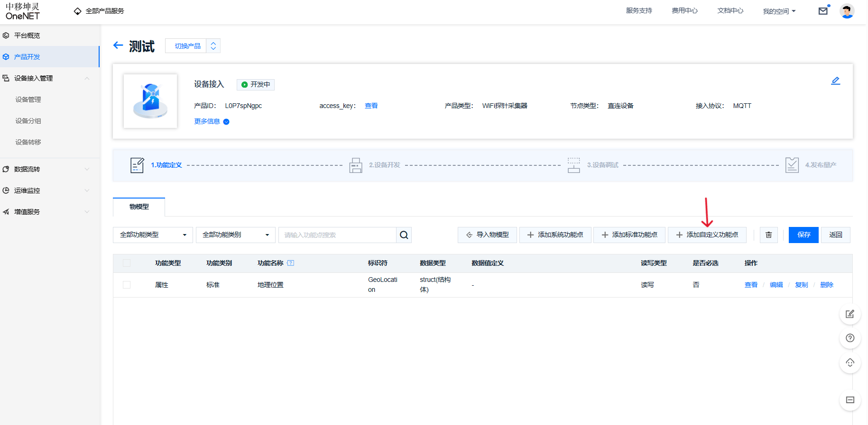Click 查看 link next to access_key
Image resolution: width=868 pixels, height=425 pixels.
[x=371, y=106]
